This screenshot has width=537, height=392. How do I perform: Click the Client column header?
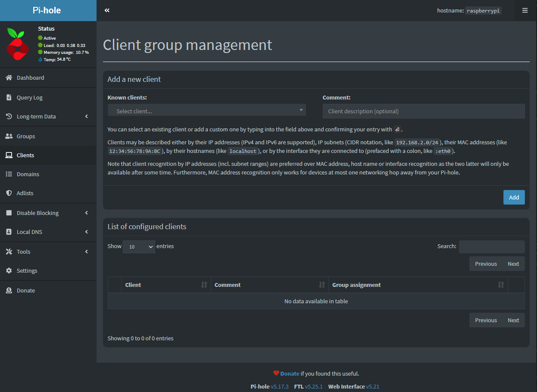coord(166,285)
